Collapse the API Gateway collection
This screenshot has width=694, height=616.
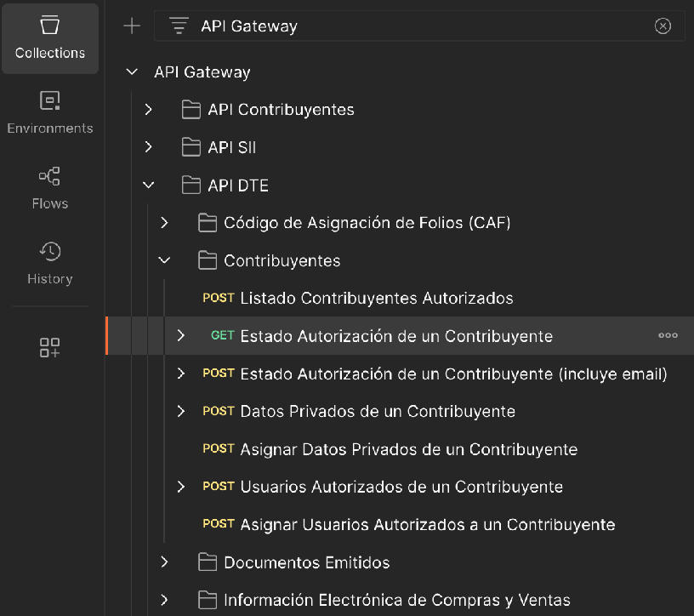(x=132, y=72)
